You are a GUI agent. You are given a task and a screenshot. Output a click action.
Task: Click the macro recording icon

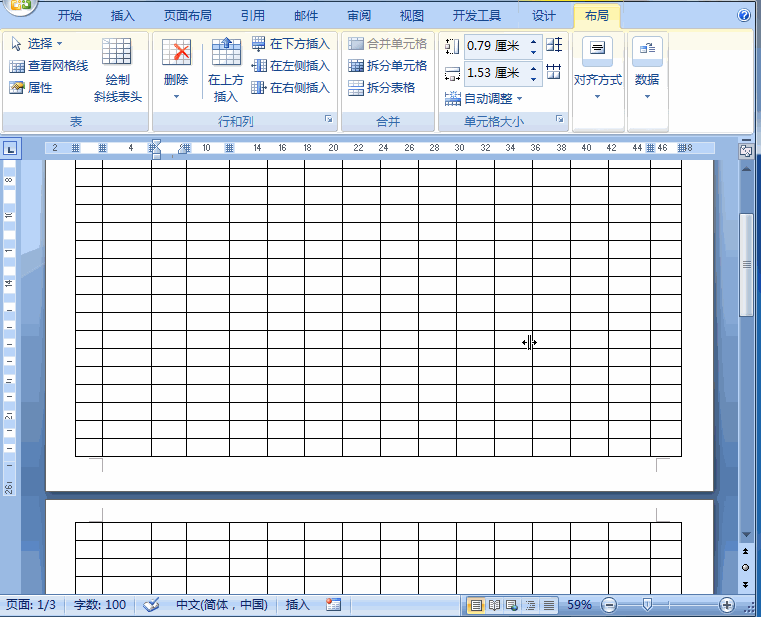click(x=333, y=605)
